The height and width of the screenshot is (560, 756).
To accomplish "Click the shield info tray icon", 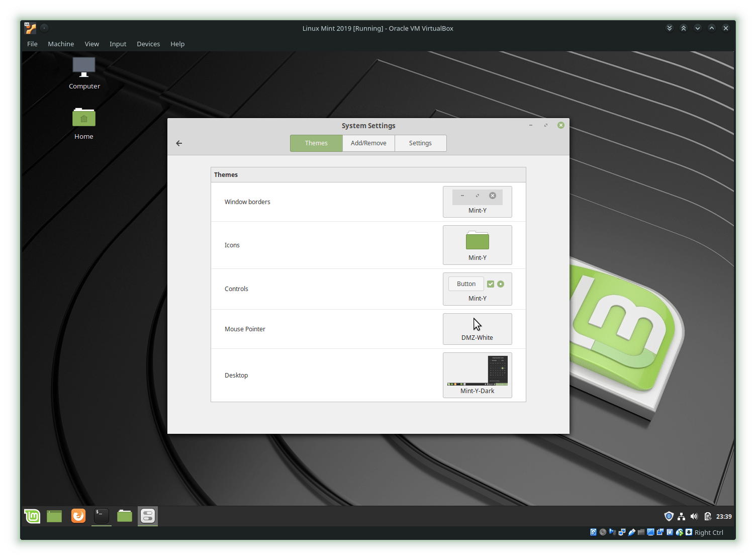I will [669, 516].
